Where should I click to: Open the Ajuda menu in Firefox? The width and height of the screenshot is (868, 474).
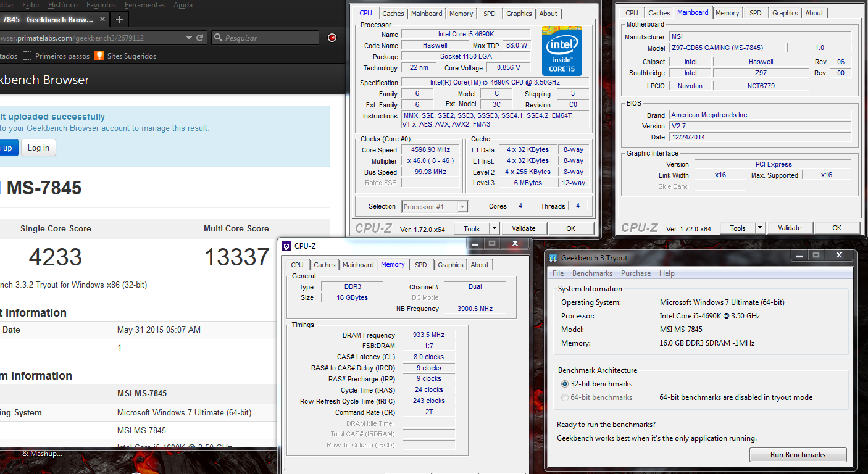(x=183, y=5)
